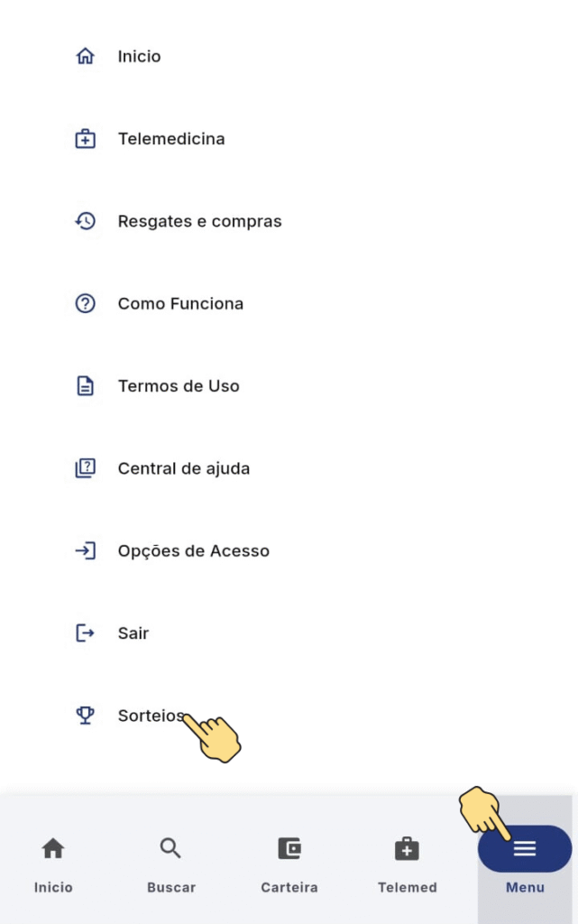Select the medical kit icon next to Telemedicina
The height and width of the screenshot is (924, 578).
86,138
